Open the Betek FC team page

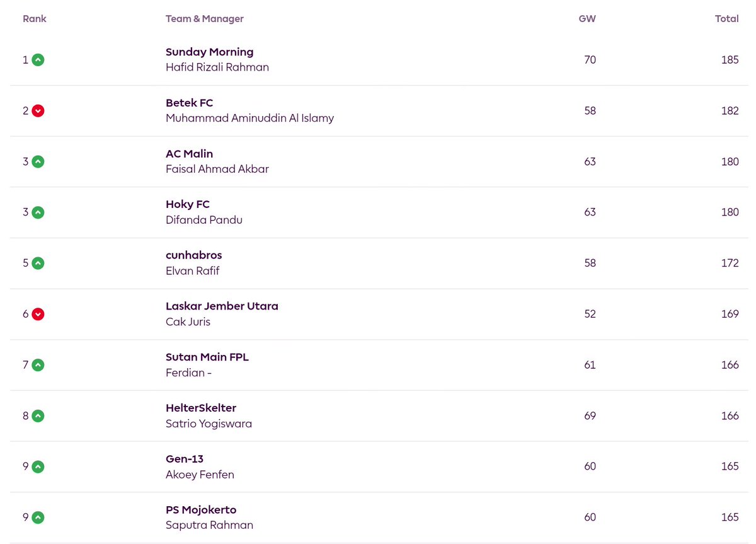[189, 103]
